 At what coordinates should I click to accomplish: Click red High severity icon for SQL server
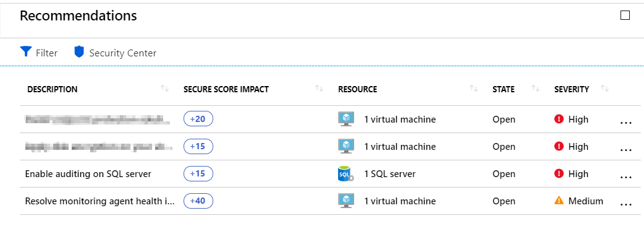tap(559, 174)
